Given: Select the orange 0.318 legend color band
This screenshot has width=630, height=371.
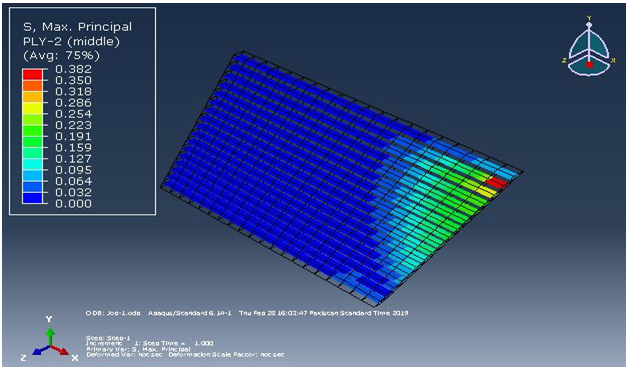Looking at the screenshot, I should (x=32, y=96).
